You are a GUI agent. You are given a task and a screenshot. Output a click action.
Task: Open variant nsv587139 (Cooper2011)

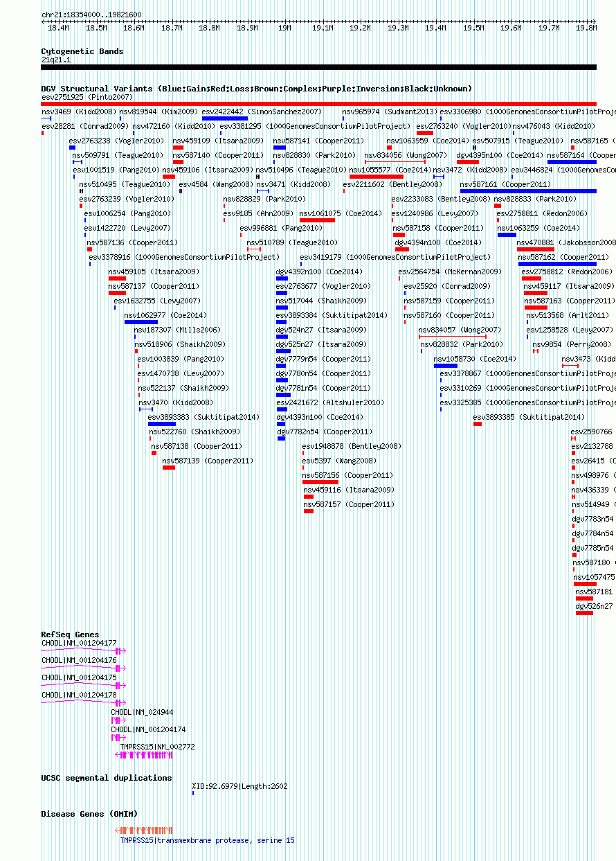(x=208, y=461)
